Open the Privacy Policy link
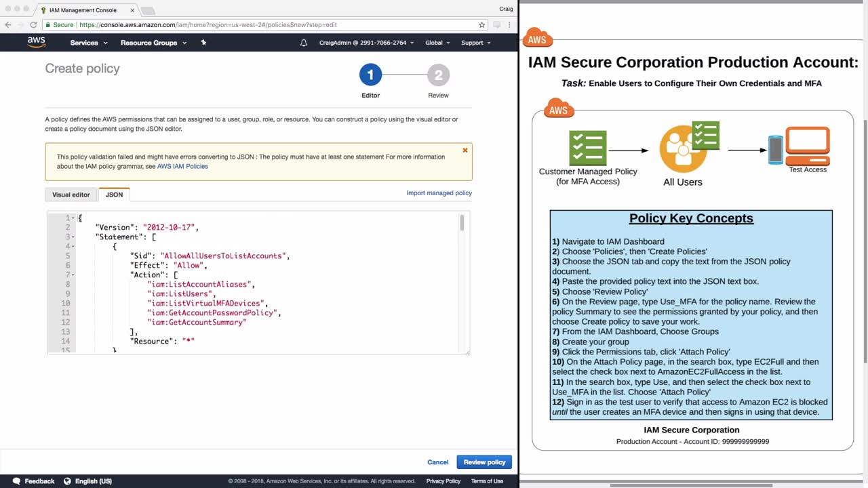Viewport: 868px width, 488px height. [443, 481]
